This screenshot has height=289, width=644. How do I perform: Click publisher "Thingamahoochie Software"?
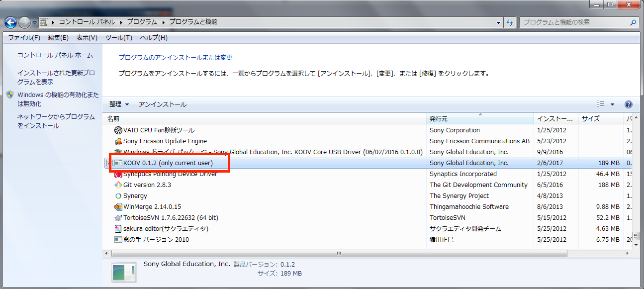[x=469, y=207]
